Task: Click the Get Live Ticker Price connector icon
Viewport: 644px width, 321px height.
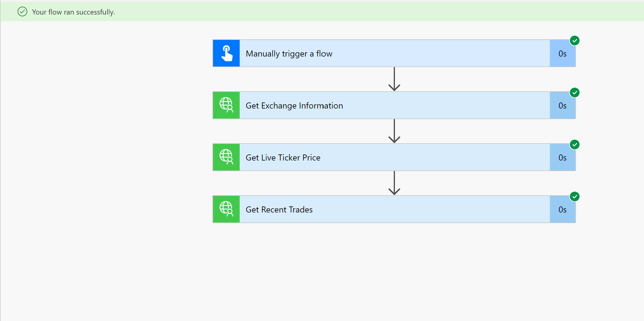Action: tap(226, 157)
